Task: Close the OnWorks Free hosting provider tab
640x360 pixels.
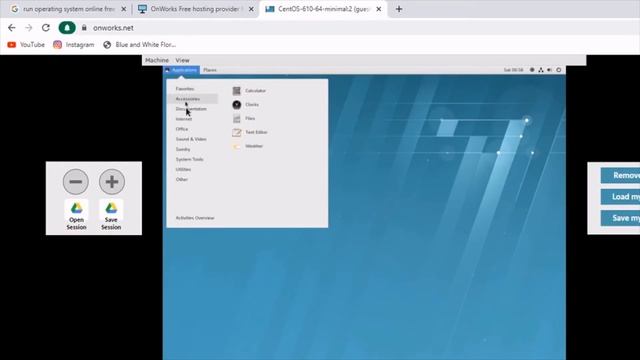Action: click(251, 9)
